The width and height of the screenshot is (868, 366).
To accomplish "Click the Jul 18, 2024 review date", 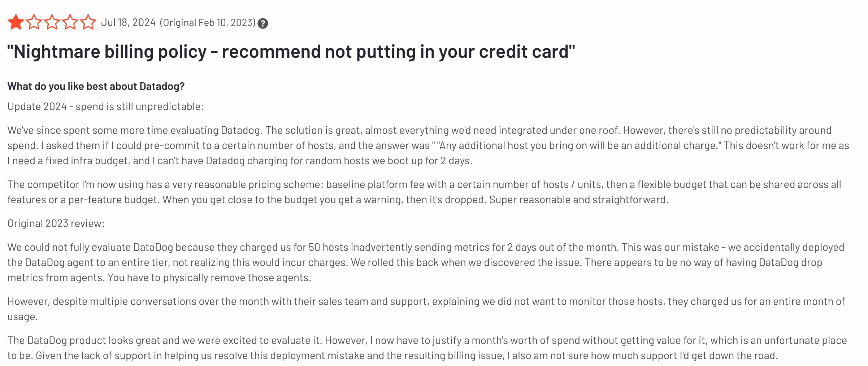I will 128,22.
